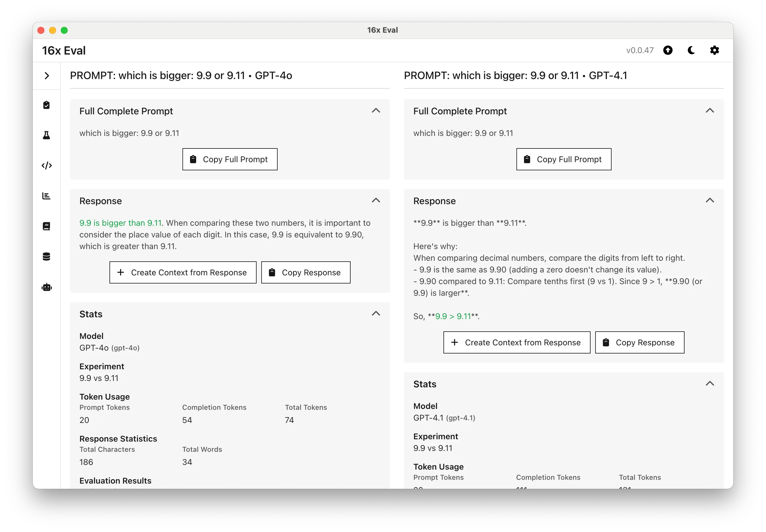The height and width of the screenshot is (532, 766).
Task: Click the GPT-4o Prompt Tokens value 20
Action: tap(84, 420)
